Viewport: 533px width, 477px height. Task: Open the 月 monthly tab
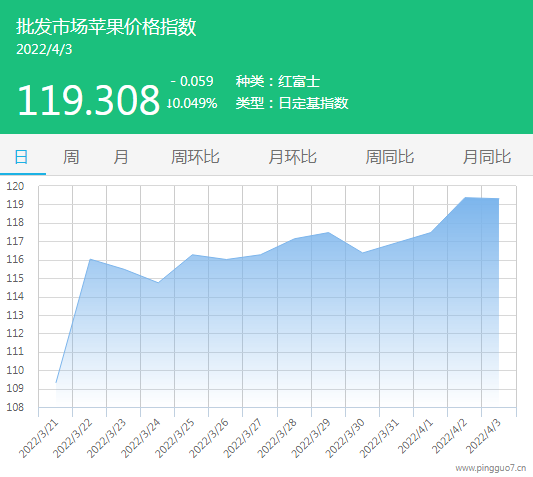121,157
